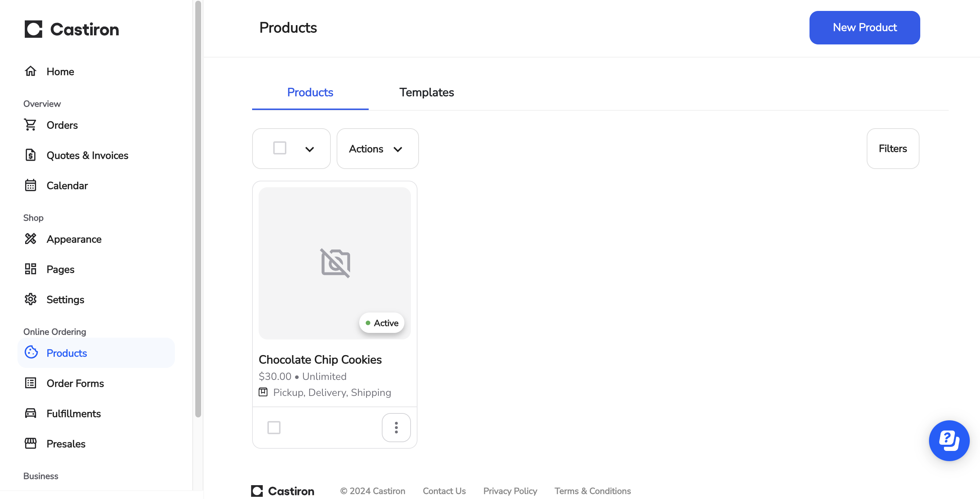Switch to the Templates tab
980x499 pixels.
click(427, 93)
